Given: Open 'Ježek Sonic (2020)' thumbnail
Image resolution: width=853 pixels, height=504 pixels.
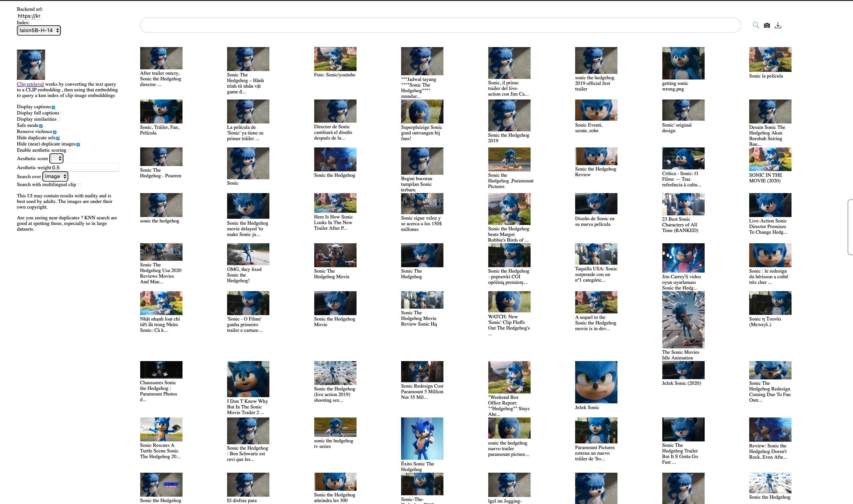Looking at the screenshot, I should click(x=683, y=370).
